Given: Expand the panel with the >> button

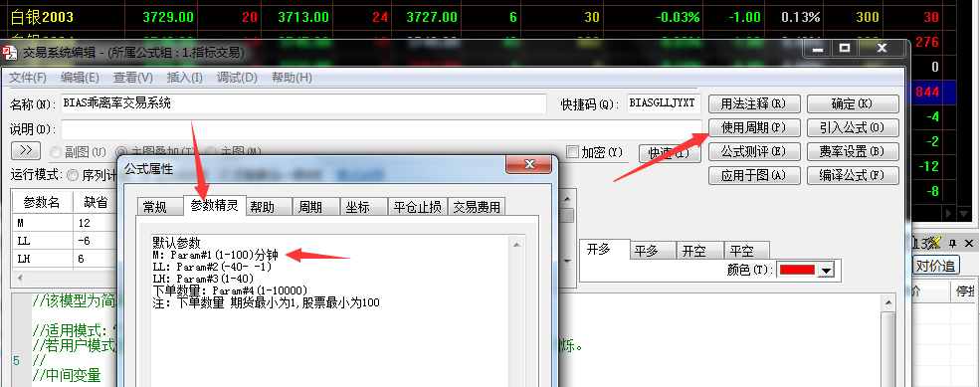Looking at the screenshot, I should [x=26, y=150].
